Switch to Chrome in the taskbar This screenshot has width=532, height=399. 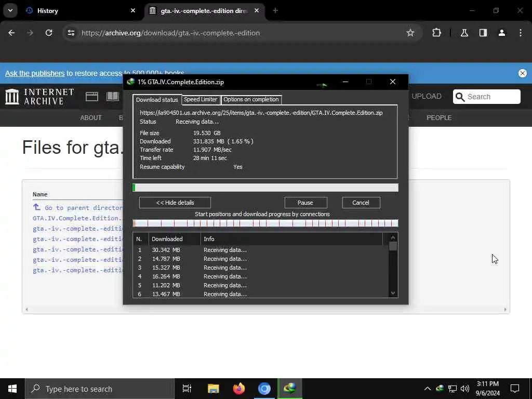tap(264, 389)
